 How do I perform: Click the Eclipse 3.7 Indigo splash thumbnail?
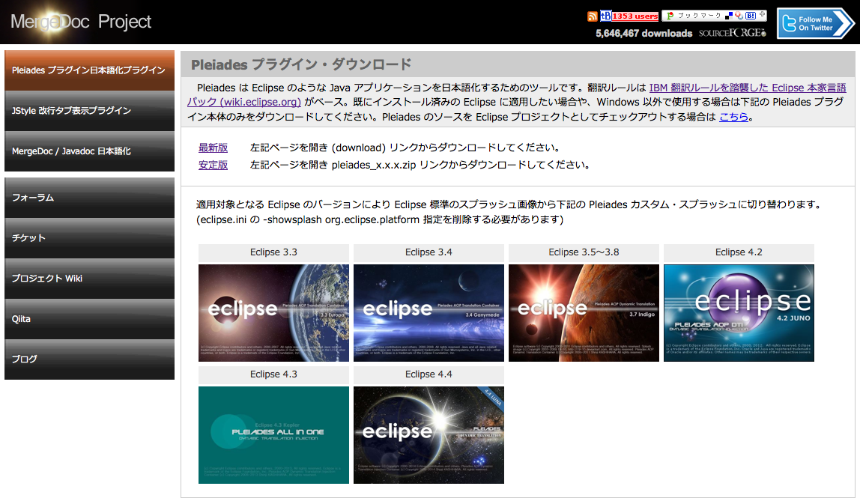click(584, 312)
